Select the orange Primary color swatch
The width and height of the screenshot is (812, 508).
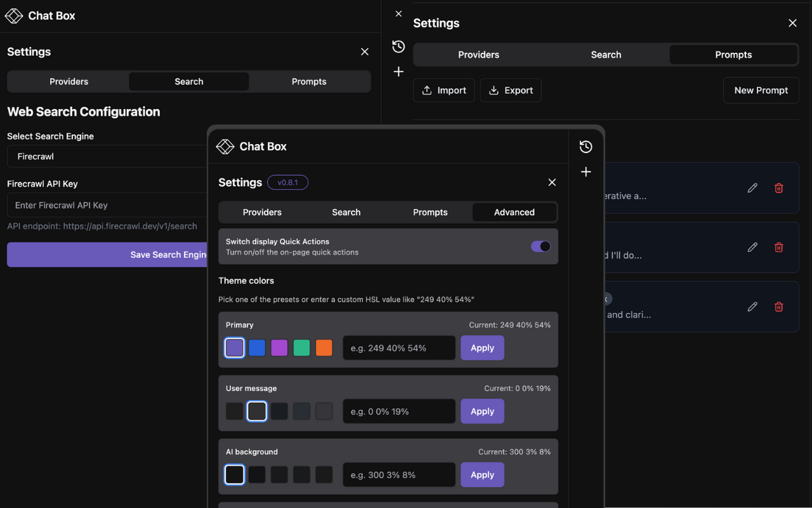coord(324,347)
